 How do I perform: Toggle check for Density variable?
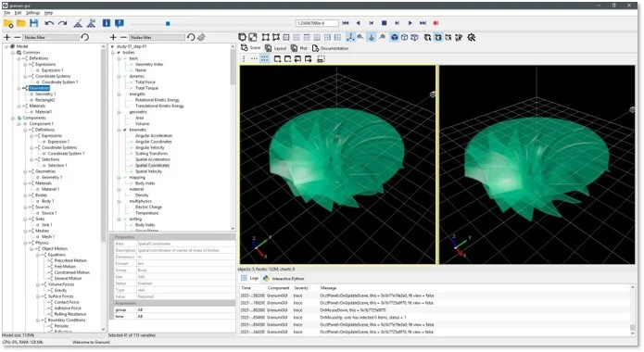click(x=132, y=195)
